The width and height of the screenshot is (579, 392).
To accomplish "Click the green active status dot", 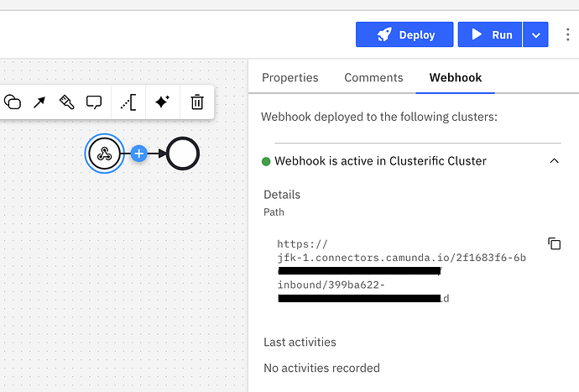I will coord(266,161).
